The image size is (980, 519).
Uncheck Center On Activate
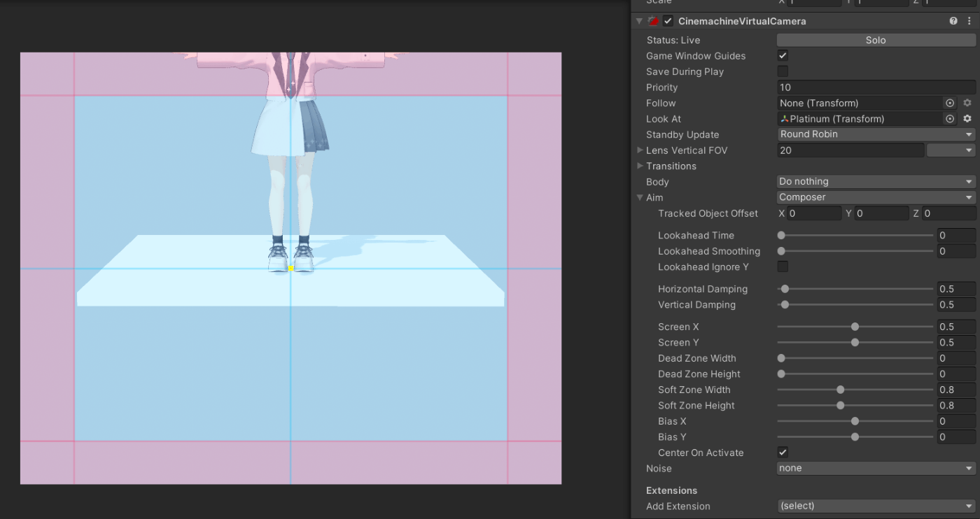783,453
